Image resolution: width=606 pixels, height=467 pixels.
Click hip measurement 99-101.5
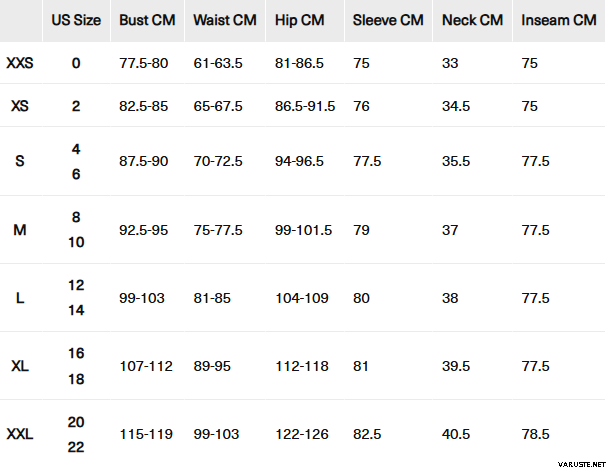[303, 230]
